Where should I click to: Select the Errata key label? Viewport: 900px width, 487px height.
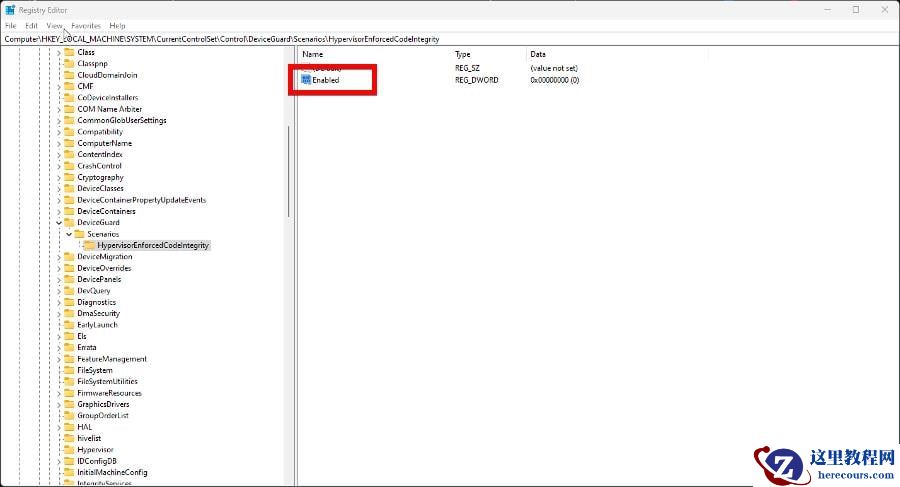click(x=87, y=347)
